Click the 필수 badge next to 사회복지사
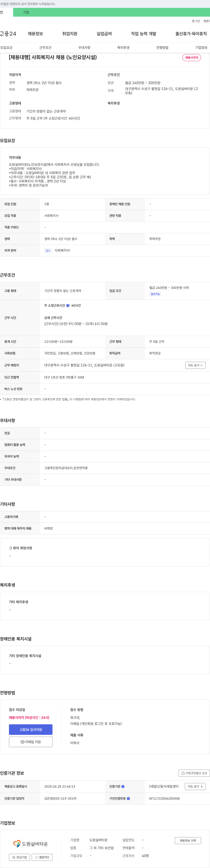The image size is (210, 868). click(48, 251)
